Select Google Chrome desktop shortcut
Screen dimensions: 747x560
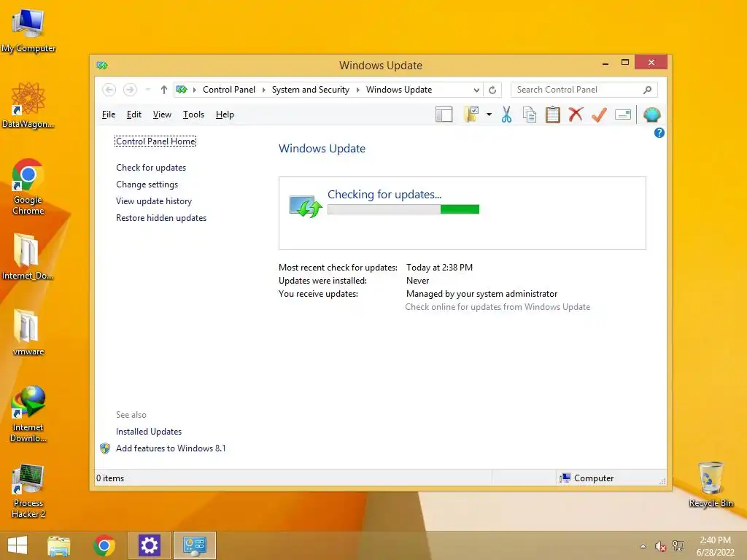point(28,187)
